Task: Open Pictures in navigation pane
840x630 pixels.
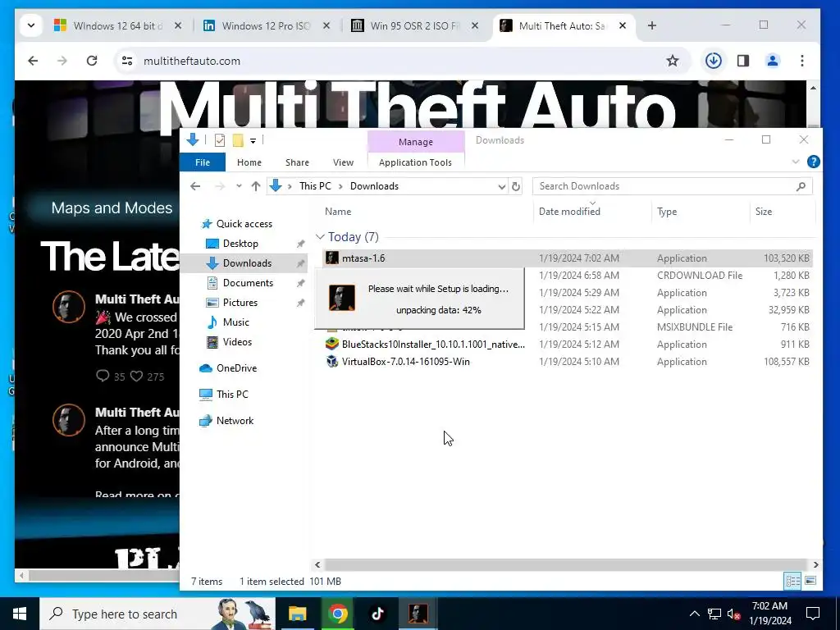Action: click(240, 303)
